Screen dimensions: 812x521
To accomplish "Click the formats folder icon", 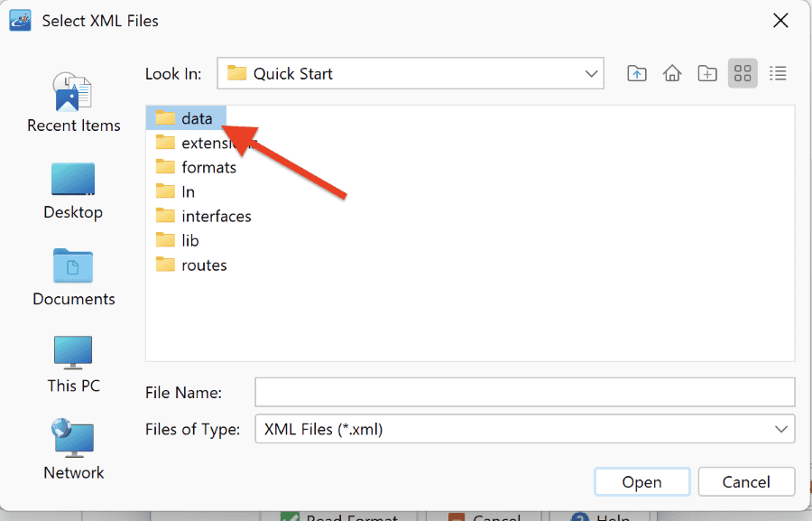I will (x=165, y=167).
